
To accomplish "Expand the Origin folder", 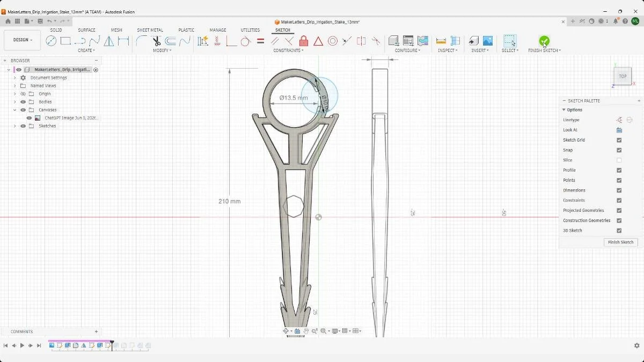I will [x=15, y=94].
